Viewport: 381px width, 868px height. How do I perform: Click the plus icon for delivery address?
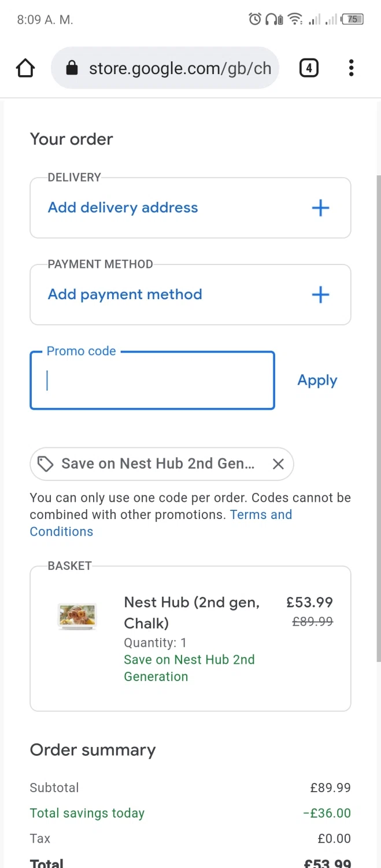coord(320,208)
